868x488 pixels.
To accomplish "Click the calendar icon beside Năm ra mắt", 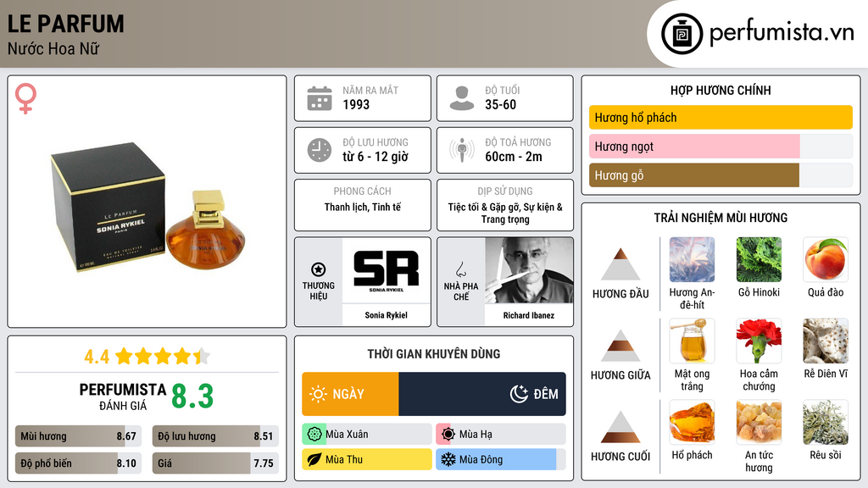I will point(320,98).
